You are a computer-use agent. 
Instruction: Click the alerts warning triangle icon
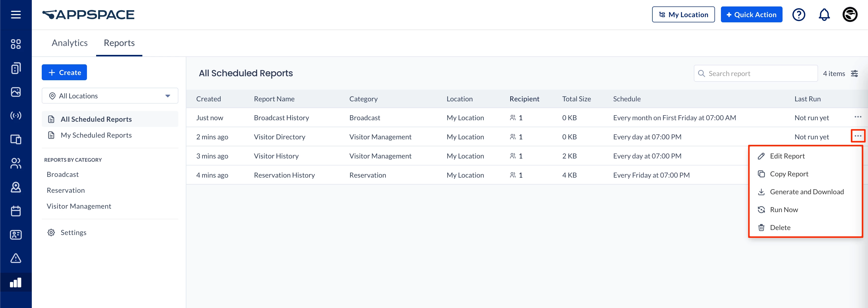pos(16,259)
